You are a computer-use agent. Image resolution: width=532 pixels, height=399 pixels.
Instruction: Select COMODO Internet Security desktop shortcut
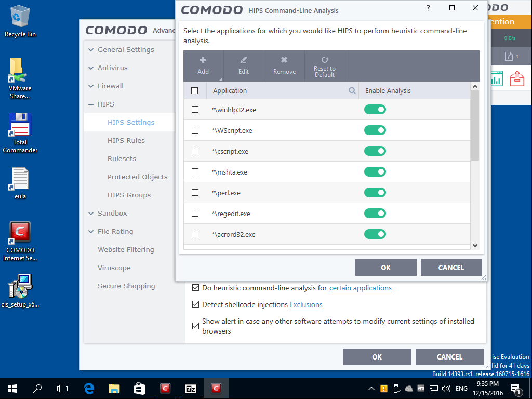pyautogui.click(x=20, y=241)
